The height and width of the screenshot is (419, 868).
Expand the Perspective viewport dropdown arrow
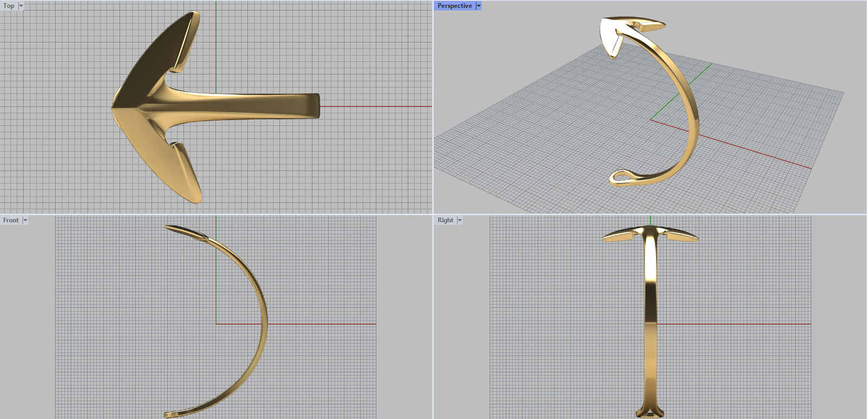(478, 6)
